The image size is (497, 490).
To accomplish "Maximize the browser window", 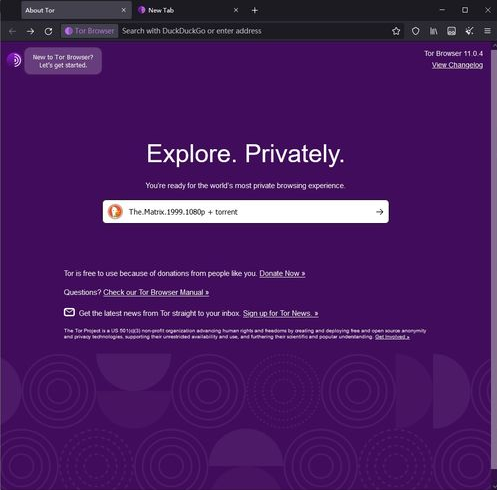I will (x=465, y=10).
